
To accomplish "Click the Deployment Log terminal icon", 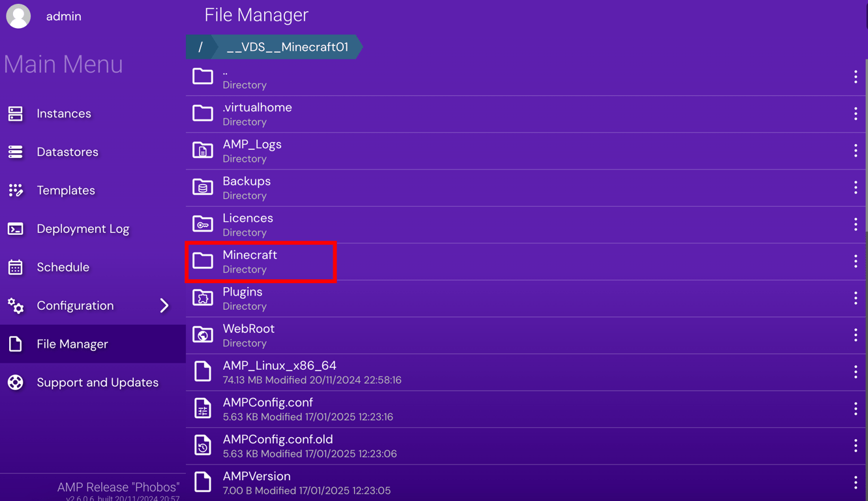I will tap(15, 228).
